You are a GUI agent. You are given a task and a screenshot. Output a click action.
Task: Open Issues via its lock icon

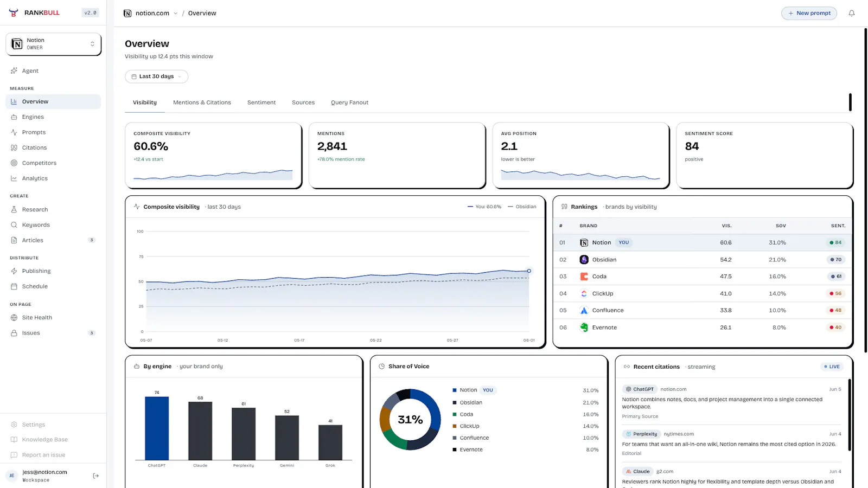(x=14, y=333)
